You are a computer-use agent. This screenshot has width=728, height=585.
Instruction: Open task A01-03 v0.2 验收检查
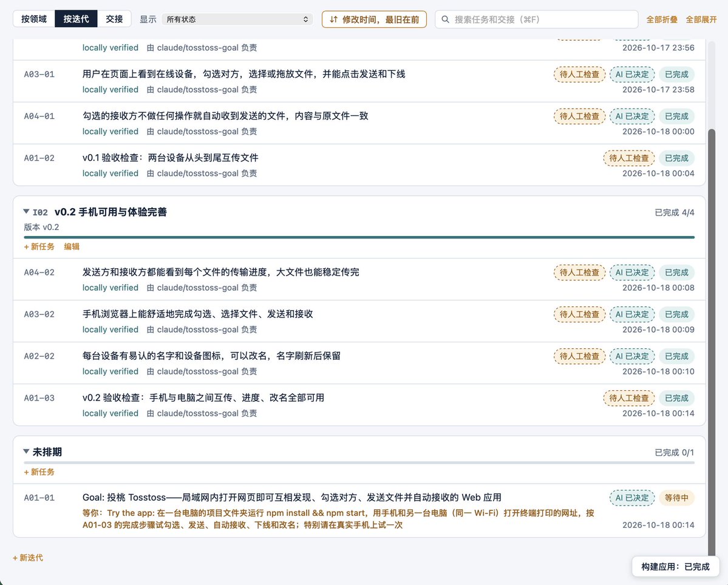(x=359, y=405)
